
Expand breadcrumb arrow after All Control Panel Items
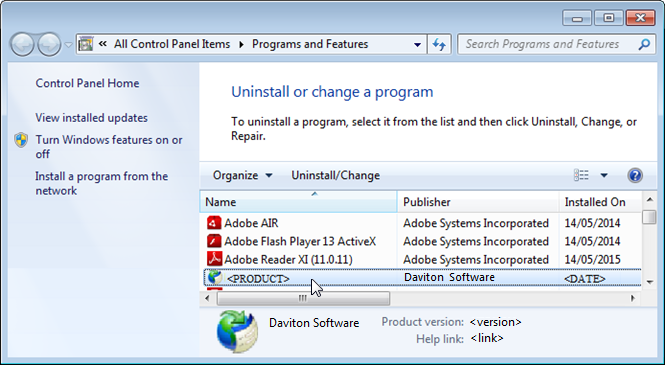click(x=241, y=44)
